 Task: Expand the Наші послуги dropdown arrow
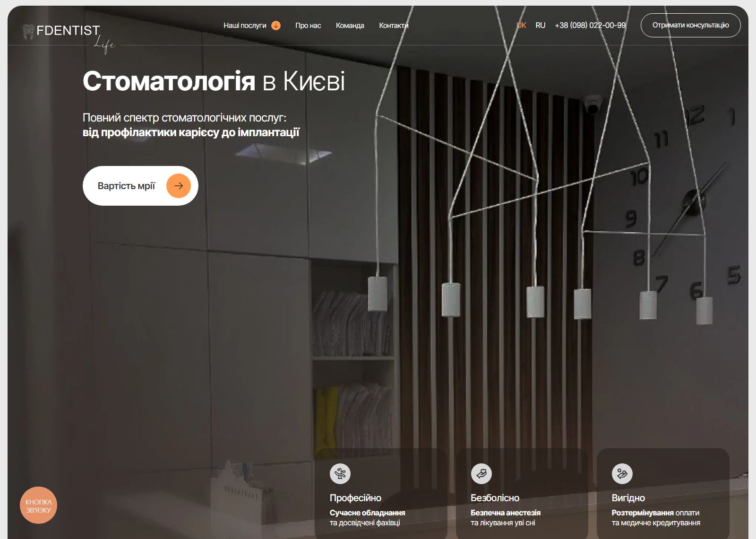(276, 26)
